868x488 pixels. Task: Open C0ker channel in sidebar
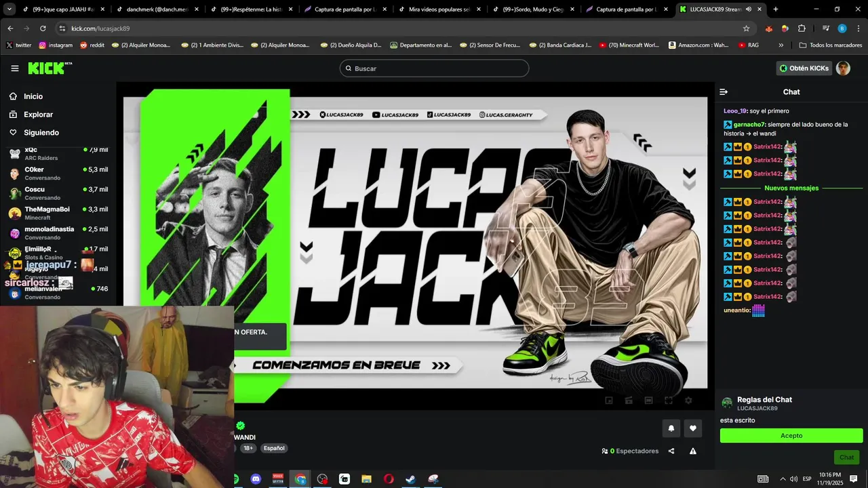pos(58,174)
